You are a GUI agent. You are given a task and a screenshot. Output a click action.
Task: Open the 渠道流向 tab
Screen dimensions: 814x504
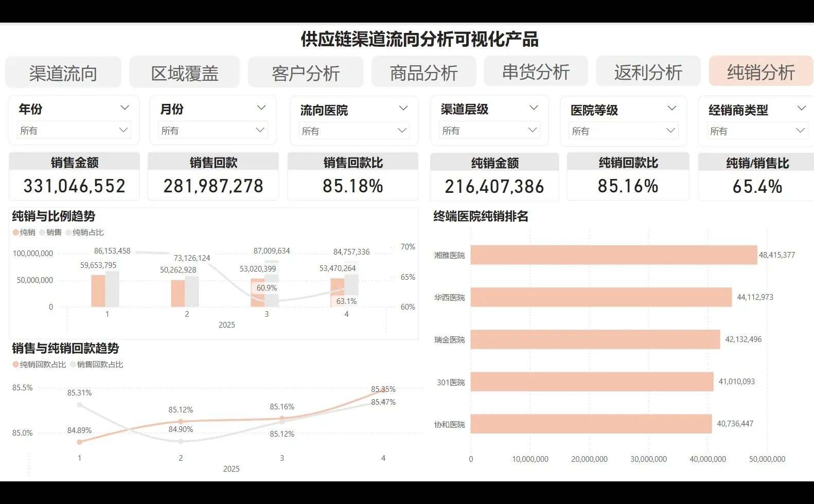63,73
